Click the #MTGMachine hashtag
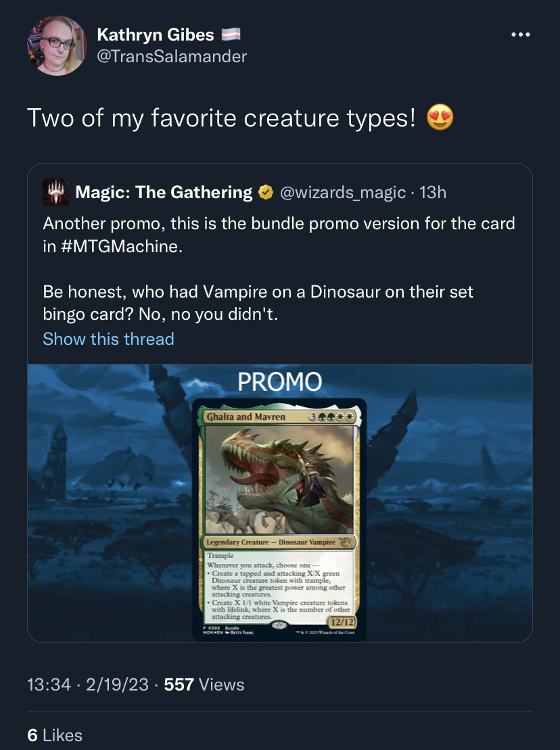This screenshot has height=750, width=560. (121, 246)
